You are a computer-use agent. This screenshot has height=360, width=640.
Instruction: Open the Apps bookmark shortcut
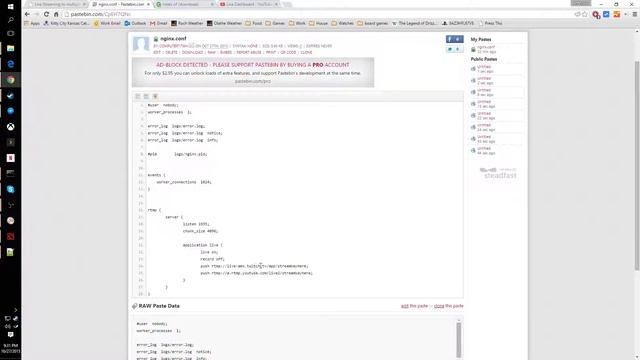point(32,23)
